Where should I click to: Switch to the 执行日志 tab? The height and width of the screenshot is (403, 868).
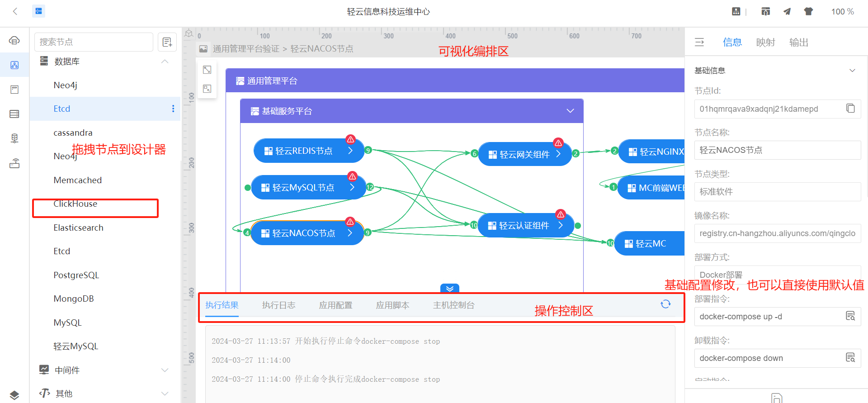pyautogui.click(x=279, y=305)
